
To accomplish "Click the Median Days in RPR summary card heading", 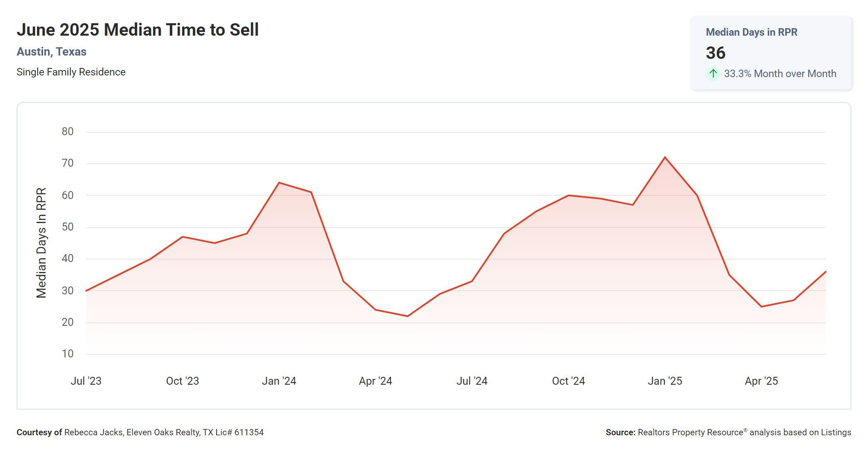I will (751, 32).
